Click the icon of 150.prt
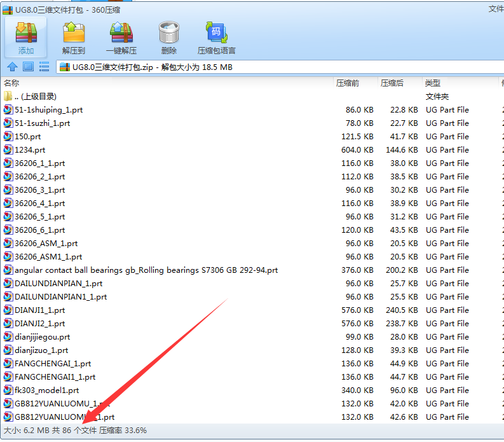 click(8, 136)
